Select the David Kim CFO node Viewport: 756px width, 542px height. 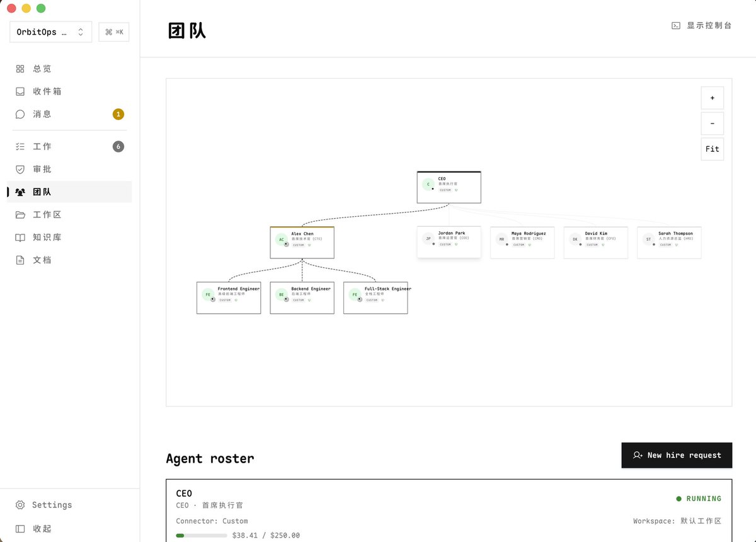pyautogui.click(x=595, y=243)
